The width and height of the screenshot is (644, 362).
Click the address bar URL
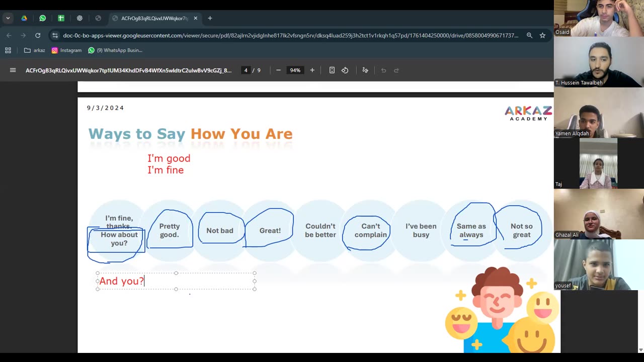coord(290,35)
